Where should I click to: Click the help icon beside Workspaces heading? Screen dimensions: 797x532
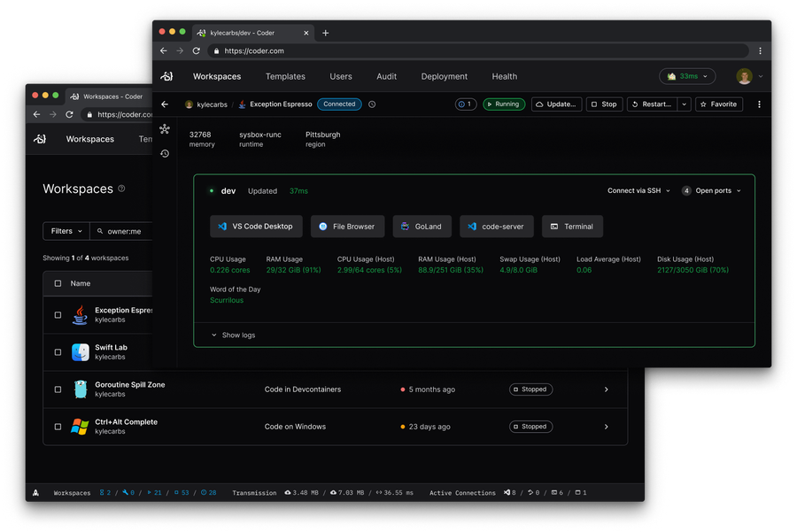(121, 189)
